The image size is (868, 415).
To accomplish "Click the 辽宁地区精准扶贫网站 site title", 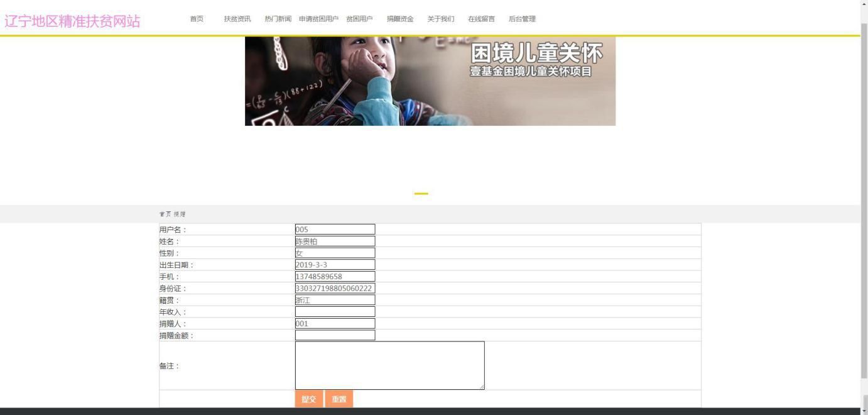I will [72, 21].
